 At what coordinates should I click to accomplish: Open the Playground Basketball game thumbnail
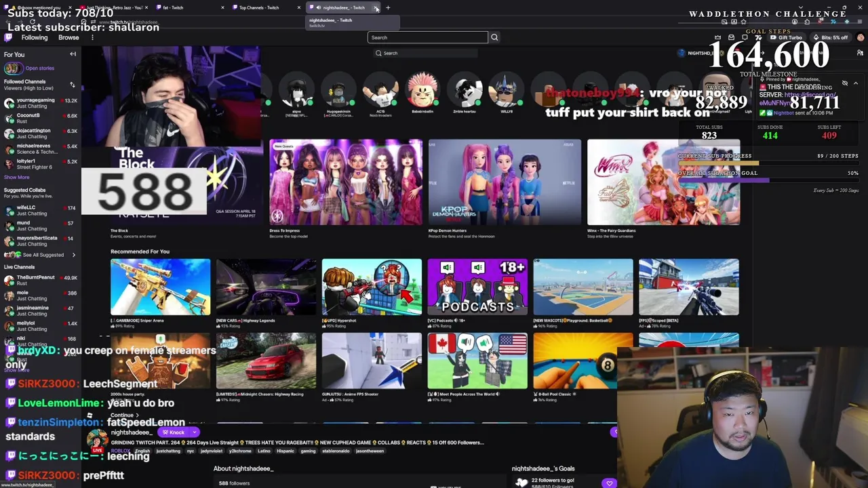coord(583,287)
